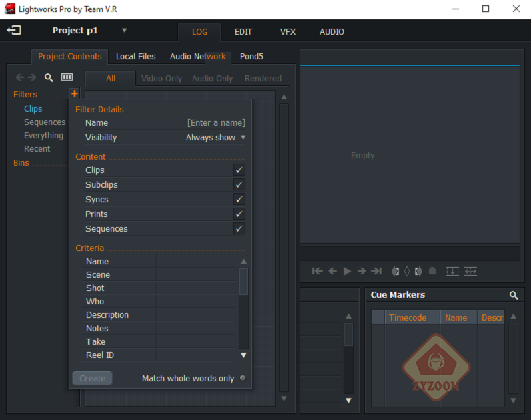Mark the In point icon
This screenshot has height=420, width=531.
pyautogui.click(x=395, y=271)
